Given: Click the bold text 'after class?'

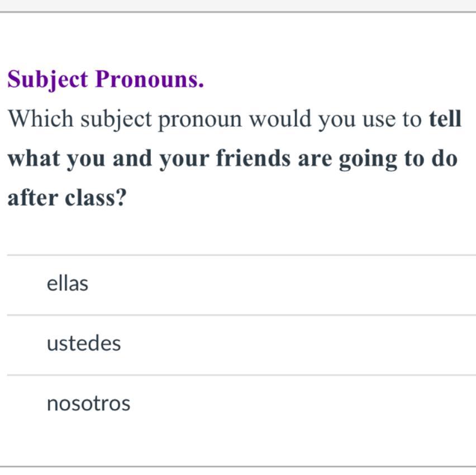Looking at the screenshot, I should click(67, 198).
